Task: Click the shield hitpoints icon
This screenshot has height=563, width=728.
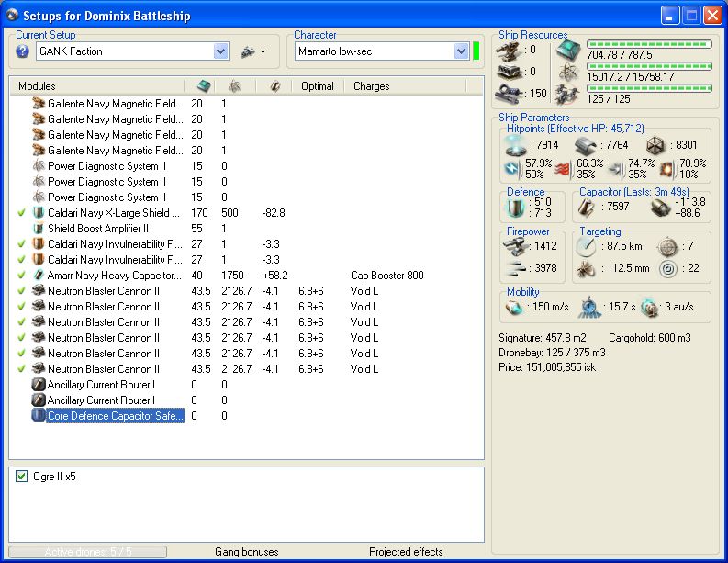Action: point(517,144)
